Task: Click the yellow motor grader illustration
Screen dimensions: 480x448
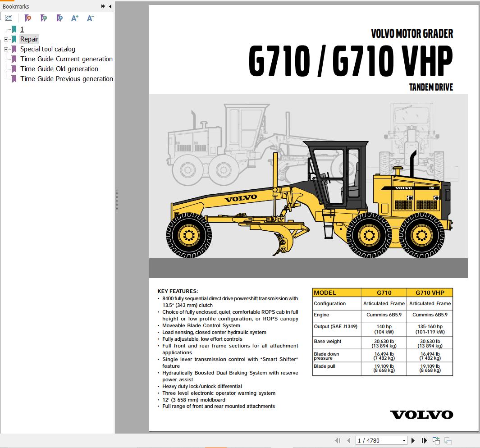Action: pyautogui.click(x=309, y=200)
